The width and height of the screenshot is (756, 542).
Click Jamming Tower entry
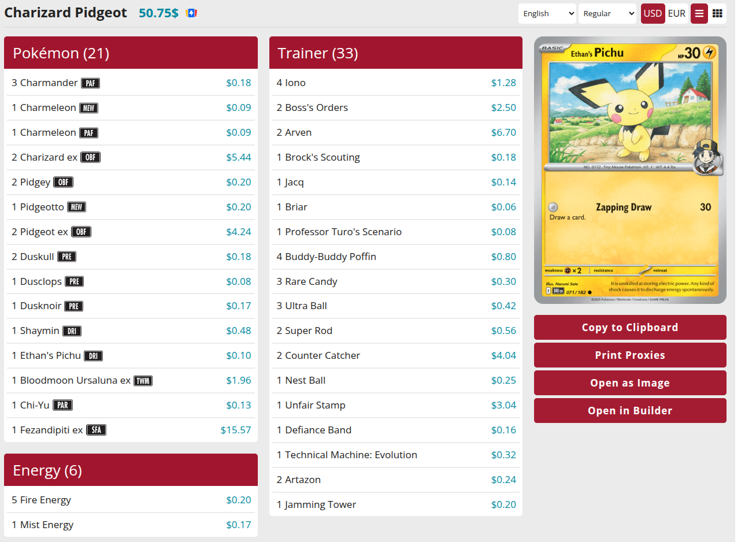[x=396, y=505]
